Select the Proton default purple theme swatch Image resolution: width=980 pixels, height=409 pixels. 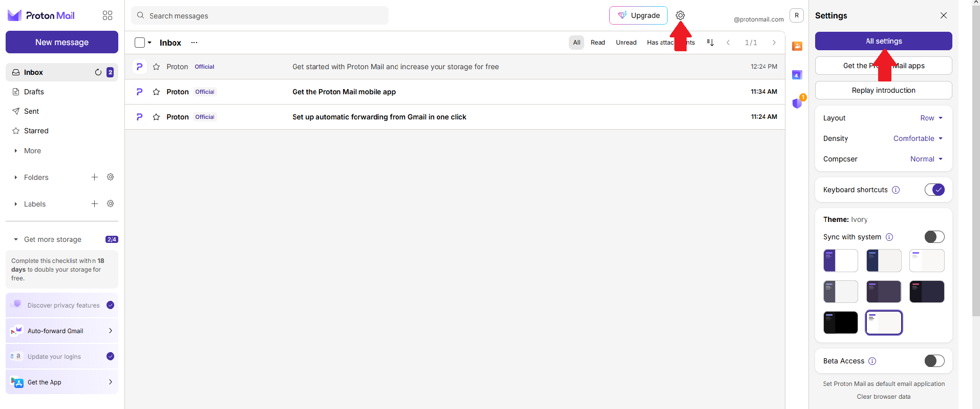841,260
